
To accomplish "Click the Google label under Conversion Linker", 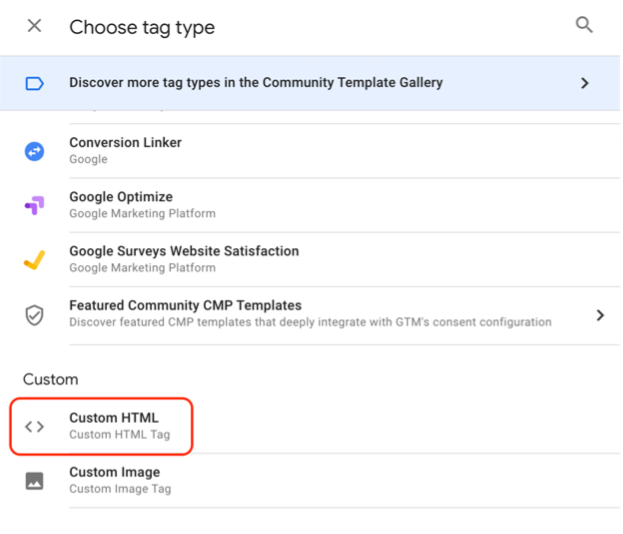I will point(88,159).
